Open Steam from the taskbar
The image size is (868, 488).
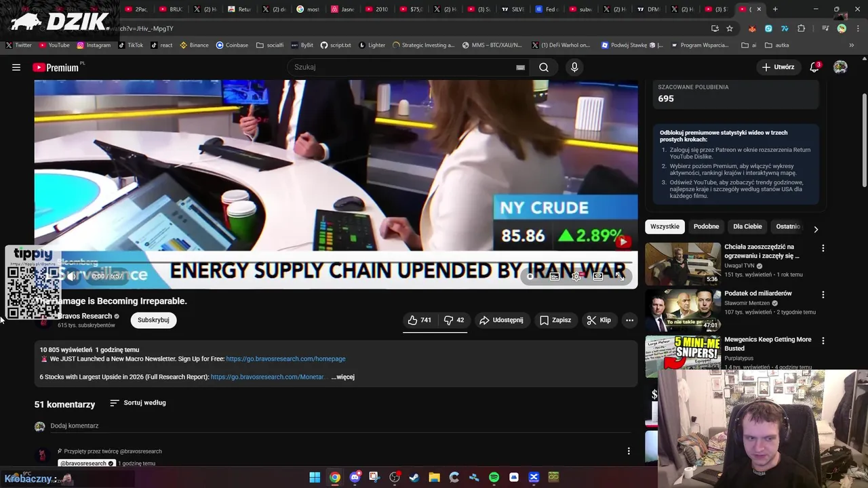(414, 477)
